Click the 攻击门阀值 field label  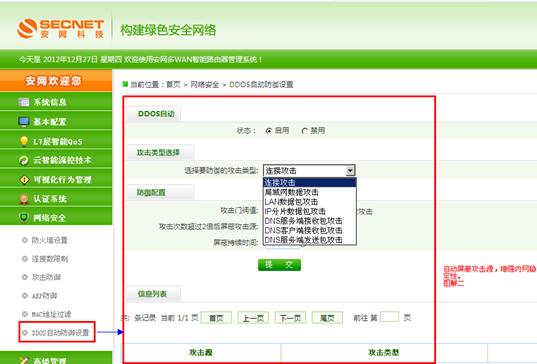[x=239, y=211]
